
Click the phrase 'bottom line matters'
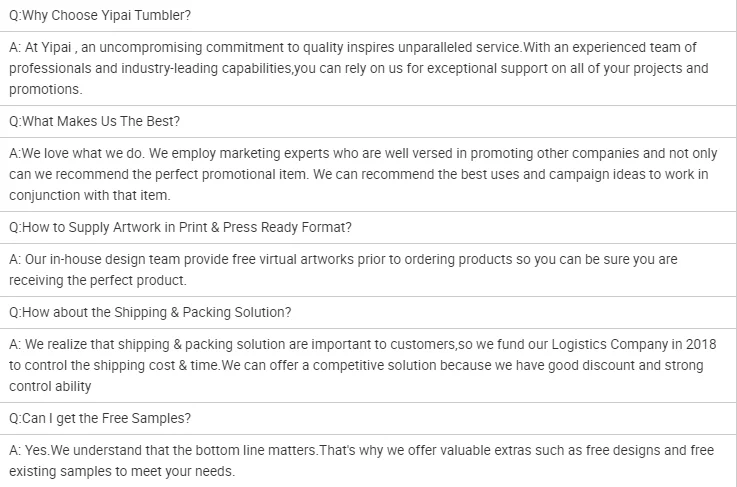click(x=257, y=450)
